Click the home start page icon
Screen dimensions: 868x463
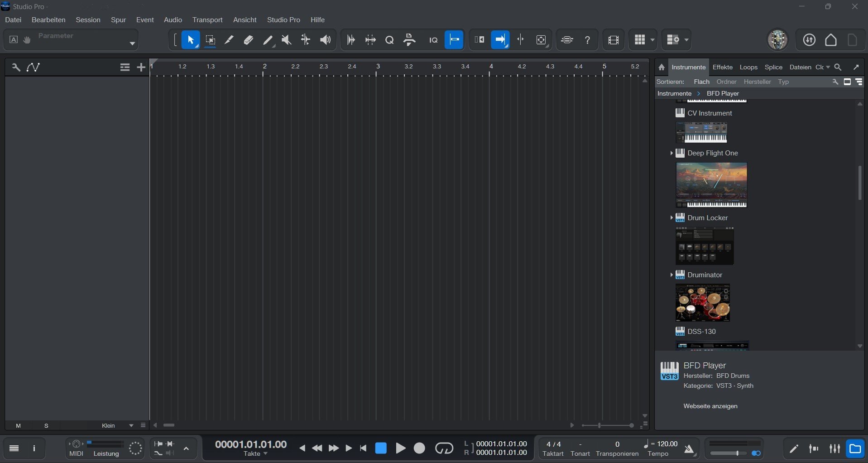pyautogui.click(x=831, y=40)
